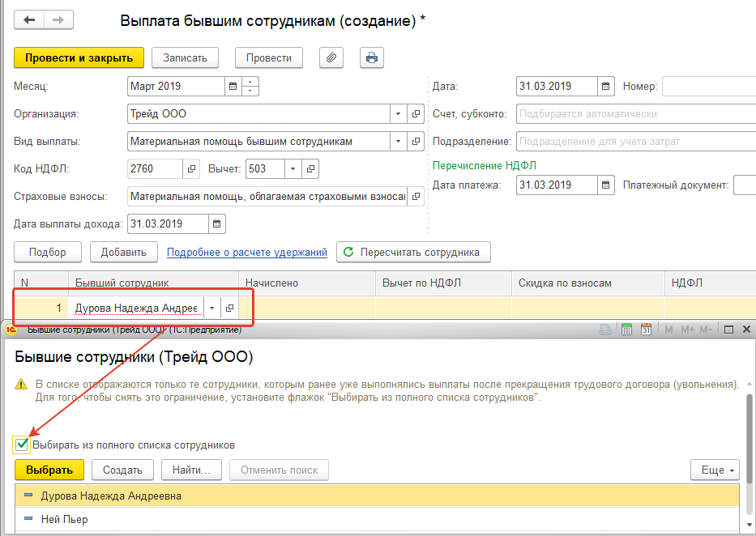Viewport: 756px width, 536px height.
Task: Open calendar for Дата выплаты дохода
Action: pyautogui.click(x=217, y=224)
